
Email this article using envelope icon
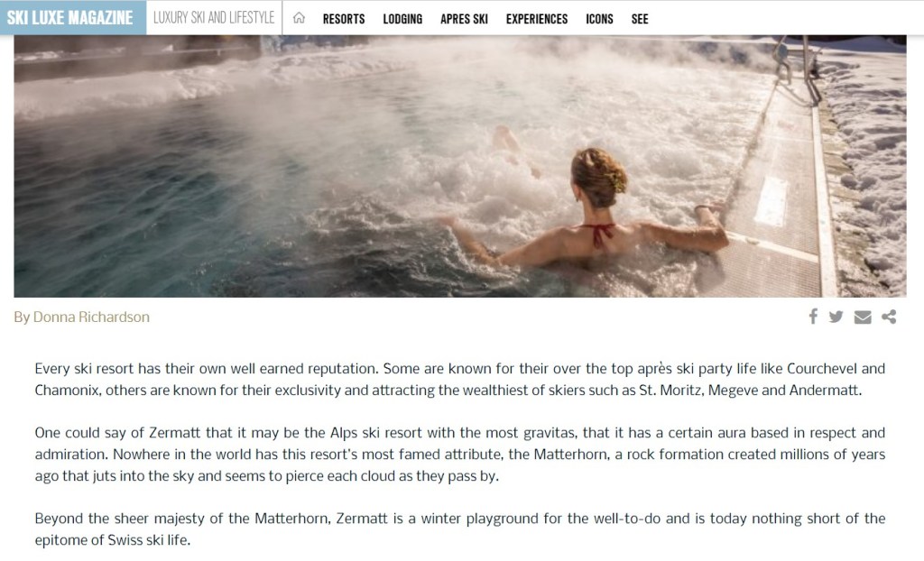862,317
